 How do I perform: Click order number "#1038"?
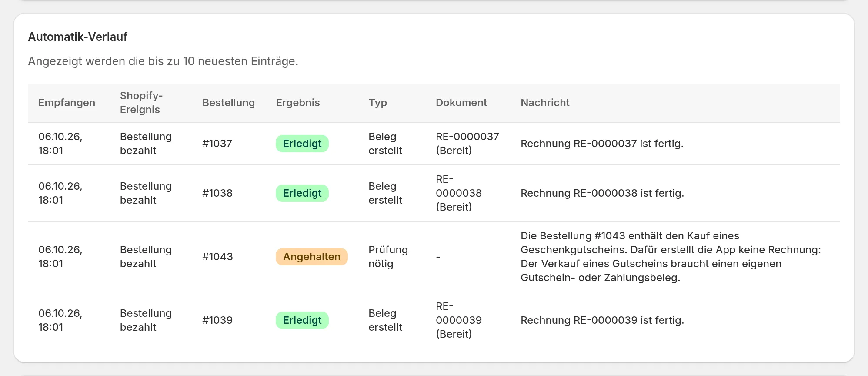click(217, 193)
